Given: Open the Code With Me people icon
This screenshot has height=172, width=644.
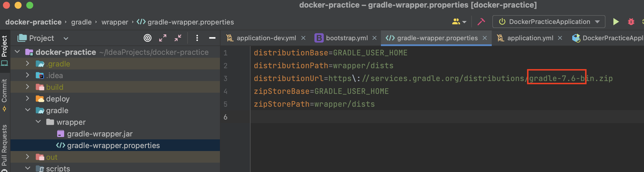Looking at the screenshot, I should point(459,22).
